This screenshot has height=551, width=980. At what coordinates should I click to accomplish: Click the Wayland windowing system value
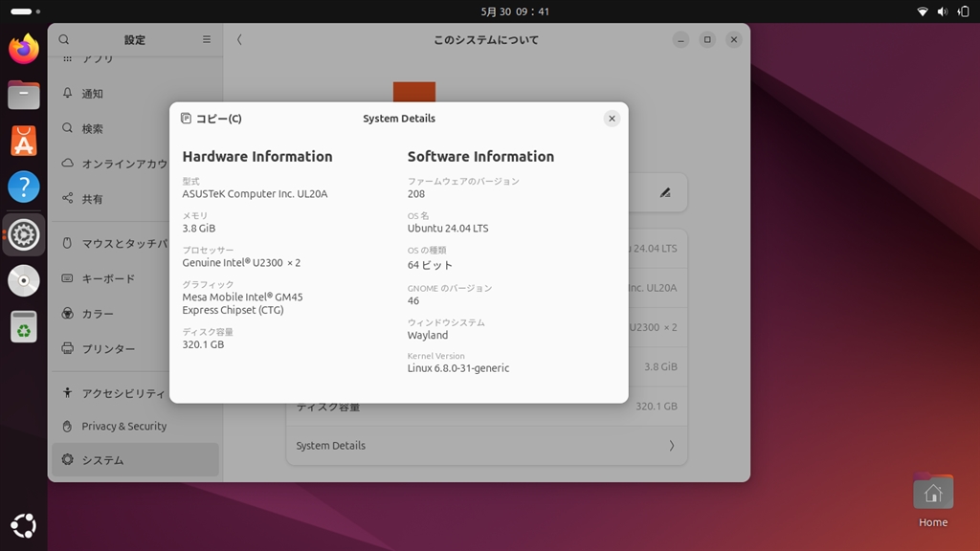(x=428, y=335)
